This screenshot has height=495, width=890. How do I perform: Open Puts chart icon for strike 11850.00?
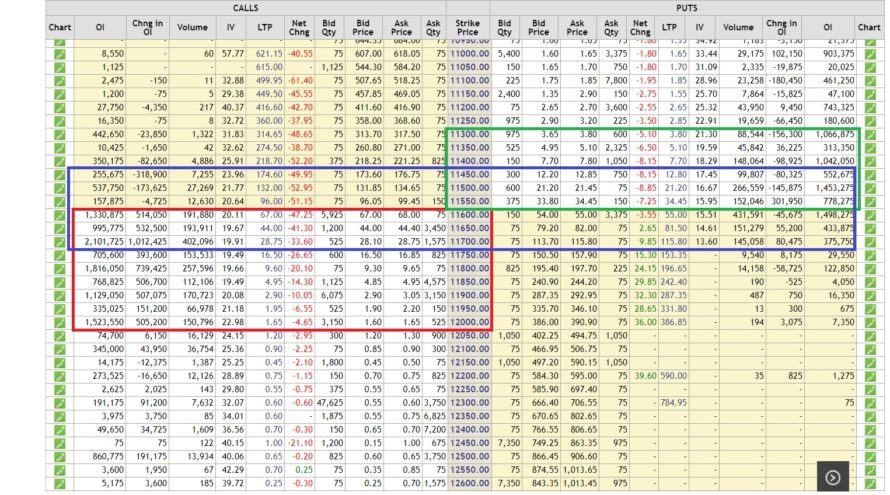[x=870, y=282]
